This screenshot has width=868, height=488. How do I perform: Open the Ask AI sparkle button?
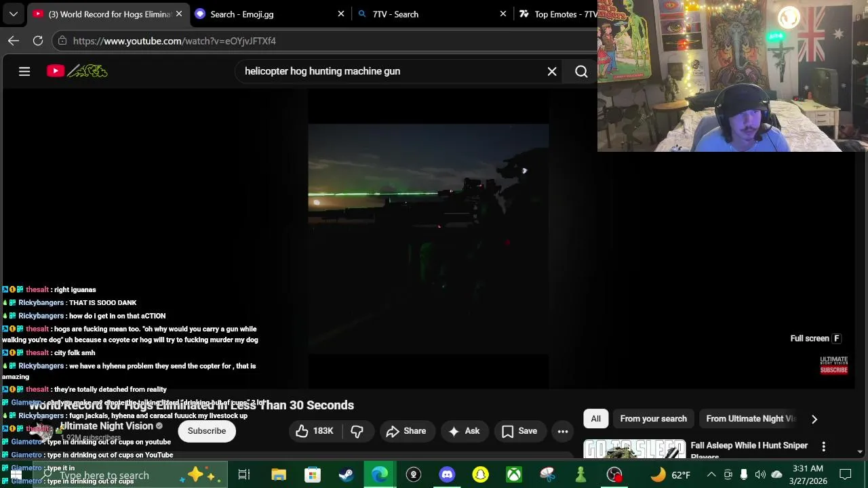[465, 431]
